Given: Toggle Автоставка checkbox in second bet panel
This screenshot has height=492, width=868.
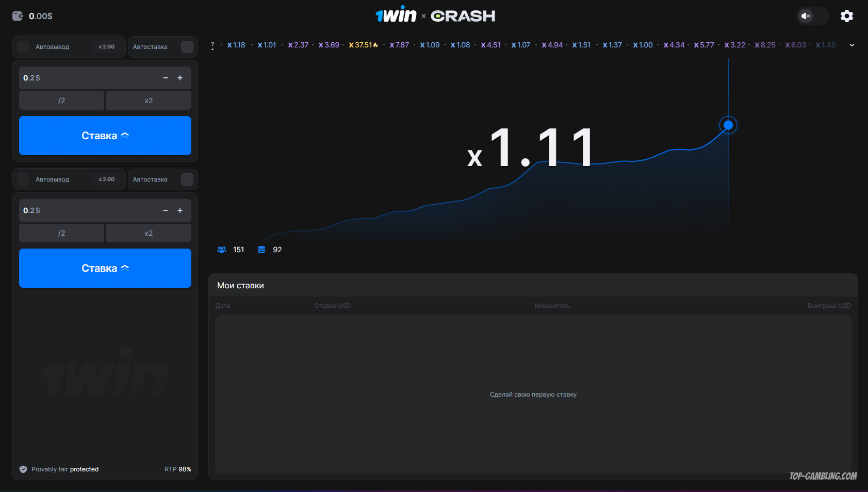Looking at the screenshot, I should 187,179.
